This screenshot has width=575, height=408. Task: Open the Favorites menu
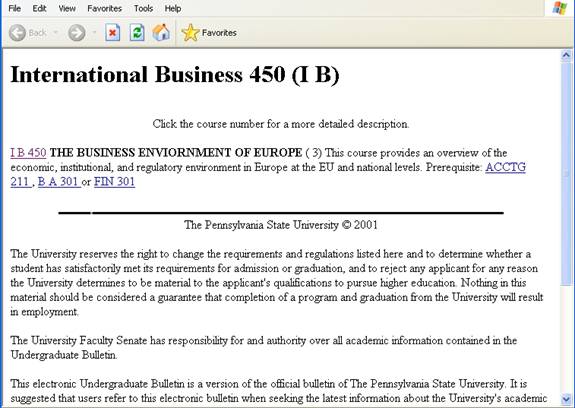(105, 8)
